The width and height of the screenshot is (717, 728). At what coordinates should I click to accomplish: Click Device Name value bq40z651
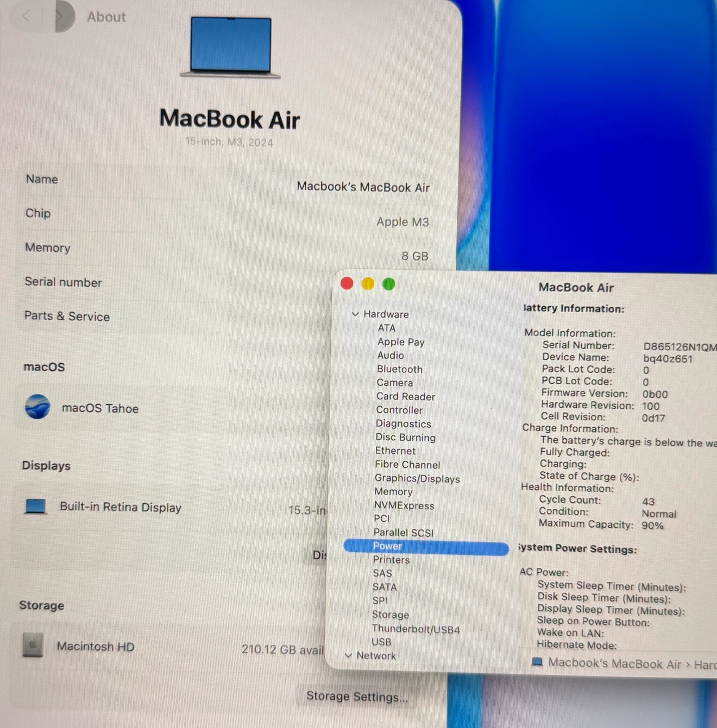click(668, 358)
